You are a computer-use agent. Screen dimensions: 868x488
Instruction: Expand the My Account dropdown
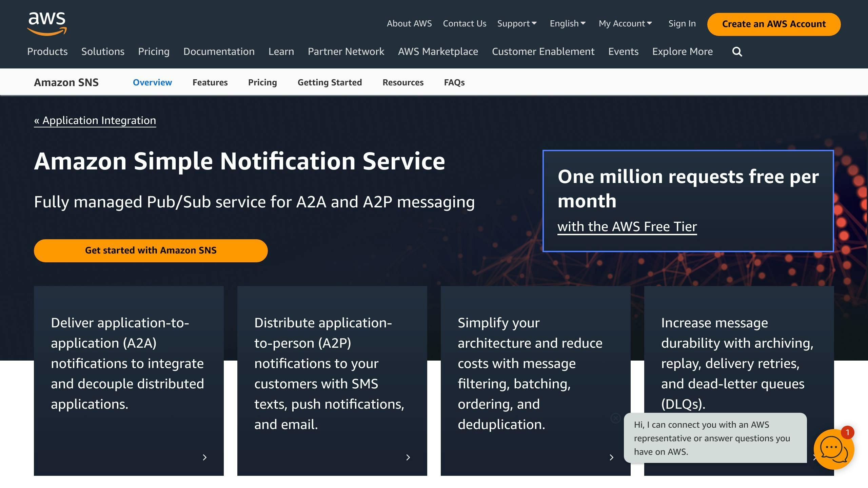click(625, 23)
